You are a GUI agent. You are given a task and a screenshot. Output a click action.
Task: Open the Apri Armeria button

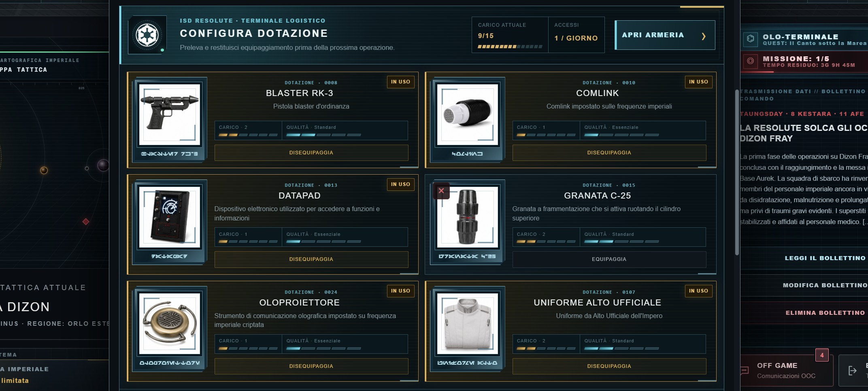point(665,35)
